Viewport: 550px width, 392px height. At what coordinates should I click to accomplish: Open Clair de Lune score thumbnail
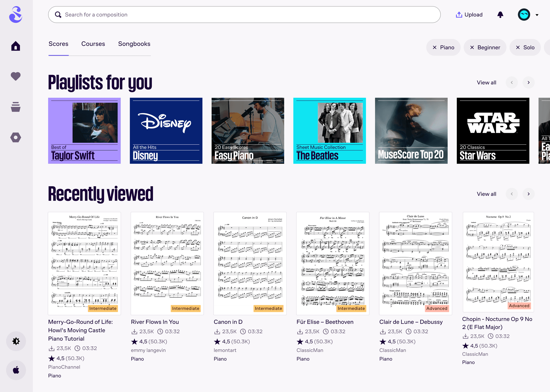(x=416, y=263)
